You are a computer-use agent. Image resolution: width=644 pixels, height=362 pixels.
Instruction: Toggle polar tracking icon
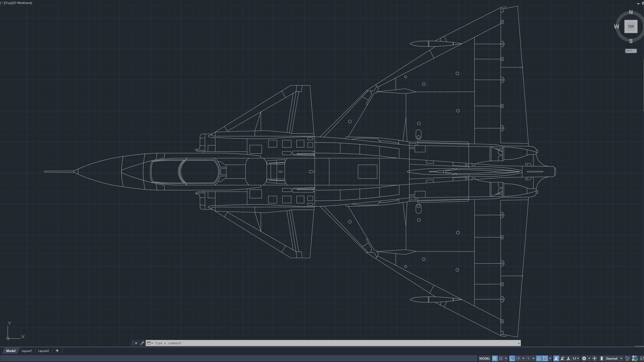(x=518, y=358)
